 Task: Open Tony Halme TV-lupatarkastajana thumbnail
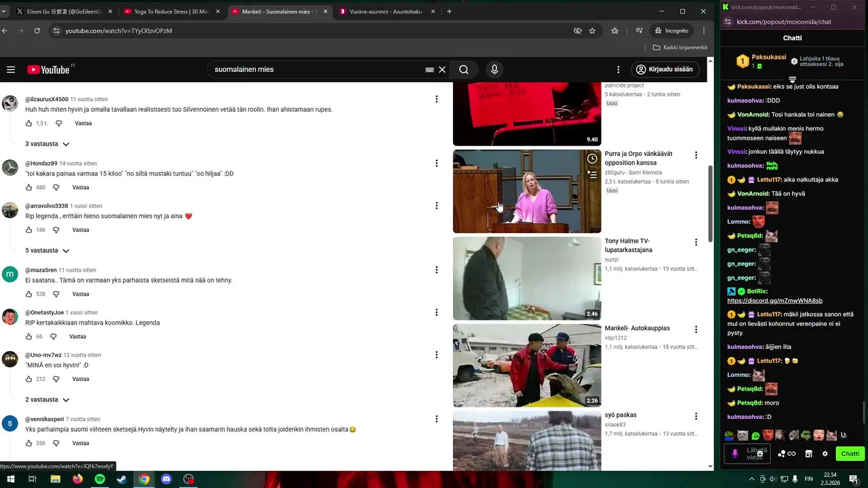click(527, 278)
